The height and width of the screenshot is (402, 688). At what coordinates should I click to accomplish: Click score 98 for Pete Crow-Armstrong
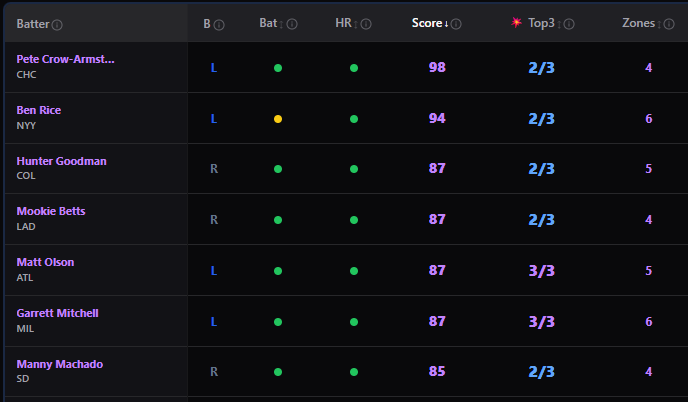(437, 67)
